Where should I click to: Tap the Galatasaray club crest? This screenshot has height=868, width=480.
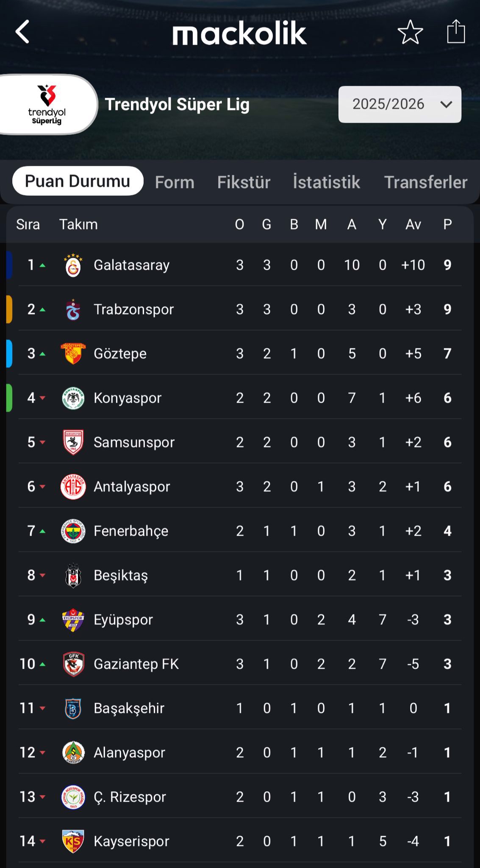tap(73, 265)
